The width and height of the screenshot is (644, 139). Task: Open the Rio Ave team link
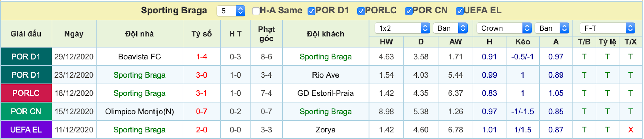(x=325, y=75)
